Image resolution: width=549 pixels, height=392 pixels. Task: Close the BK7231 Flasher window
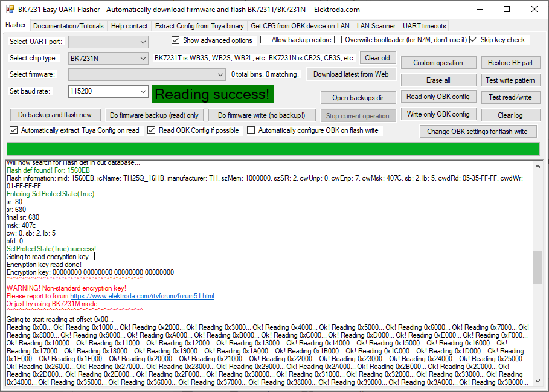click(x=535, y=10)
